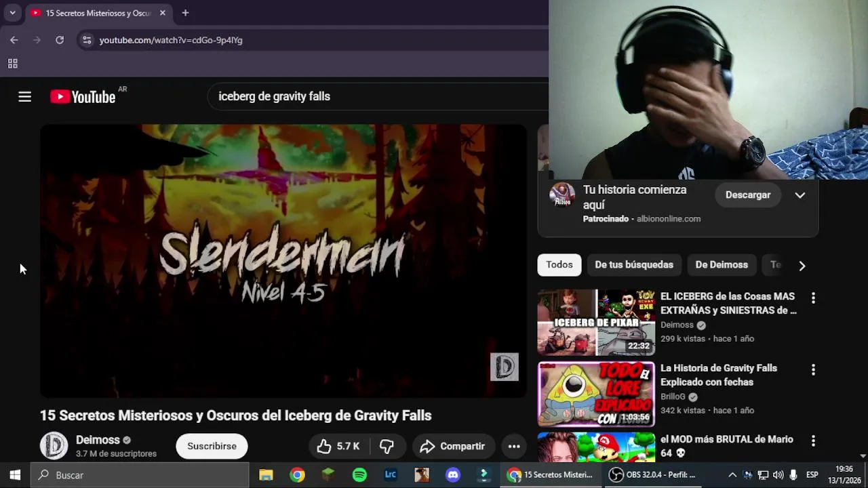Open options for the Gravity Falls lore video
Image resolution: width=868 pixels, height=488 pixels.
click(x=813, y=369)
